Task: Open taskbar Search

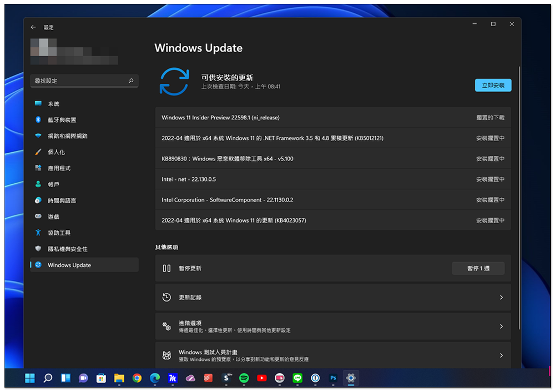Action: click(x=48, y=378)
